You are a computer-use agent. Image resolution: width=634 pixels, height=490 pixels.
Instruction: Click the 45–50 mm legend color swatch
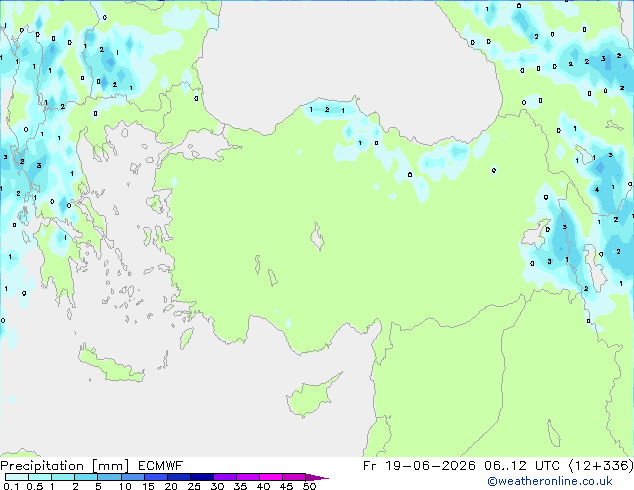(294, 477)
